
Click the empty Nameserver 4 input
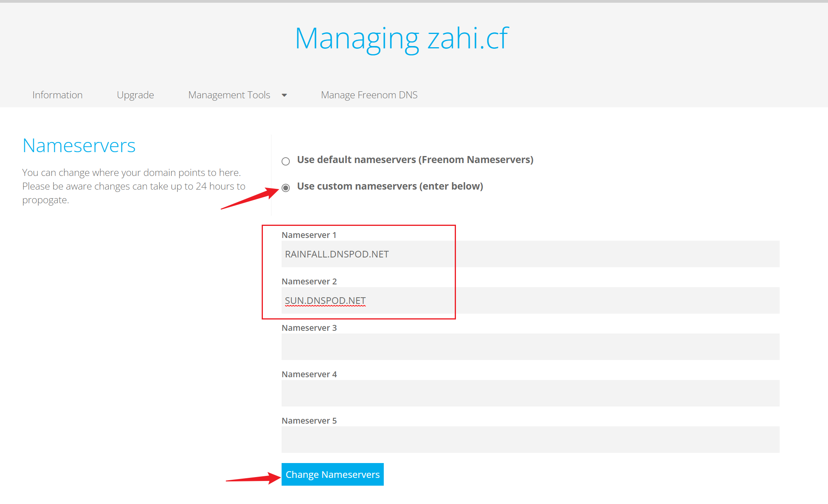point(530,393)
